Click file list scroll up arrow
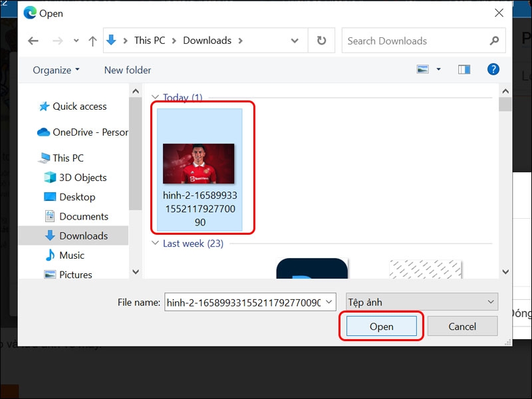 (505, 91)
